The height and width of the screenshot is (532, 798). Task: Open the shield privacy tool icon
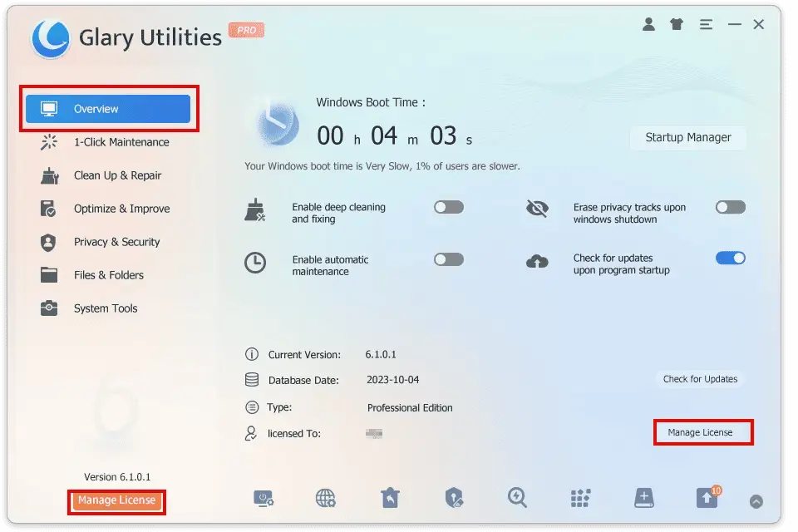454,497
